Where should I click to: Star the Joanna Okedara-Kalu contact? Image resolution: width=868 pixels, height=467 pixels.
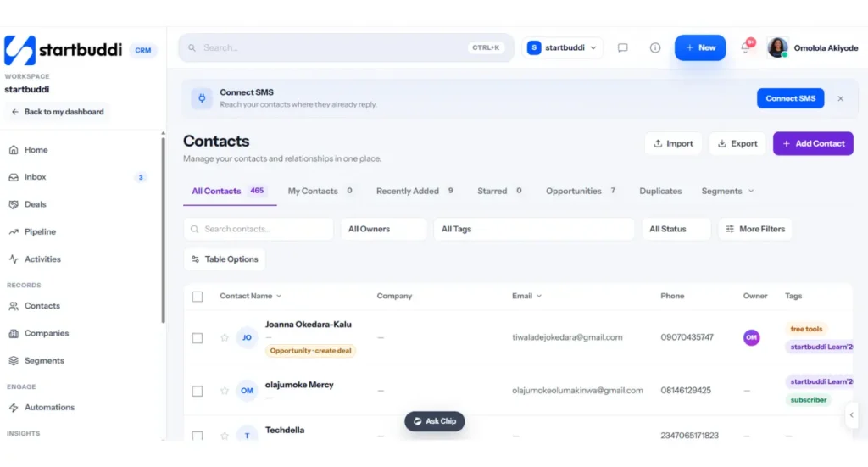(224, 337)
